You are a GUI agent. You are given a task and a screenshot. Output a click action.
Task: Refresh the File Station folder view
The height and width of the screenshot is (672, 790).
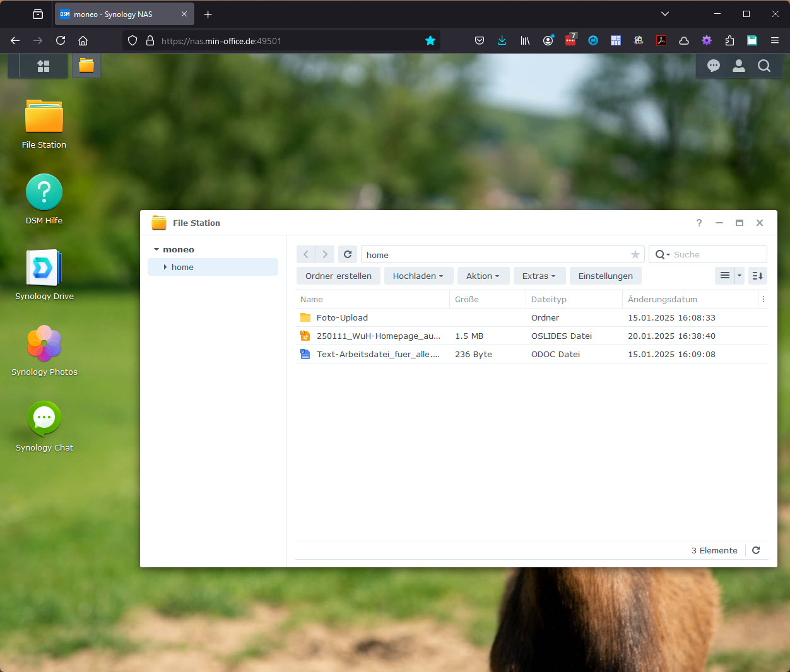(348, 254)
